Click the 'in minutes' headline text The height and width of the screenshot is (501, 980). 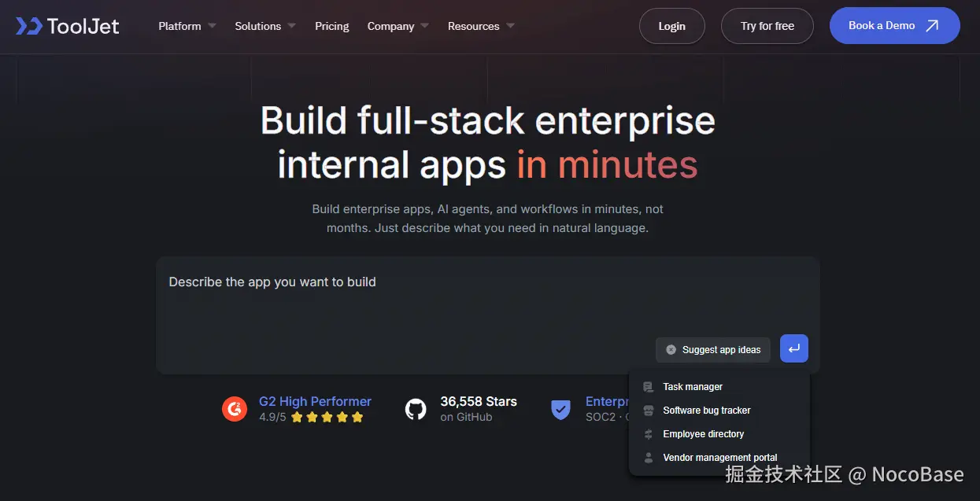coord(607,165)
